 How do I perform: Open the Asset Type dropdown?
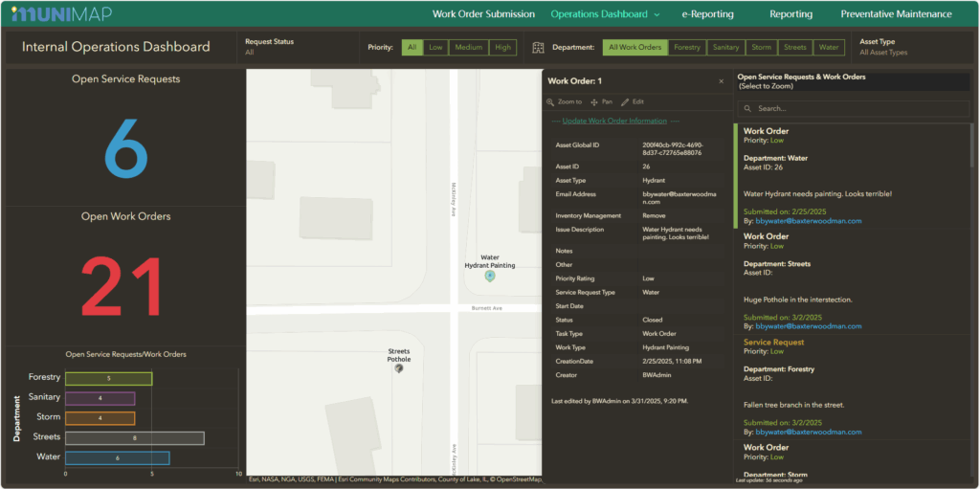[912, 47]
